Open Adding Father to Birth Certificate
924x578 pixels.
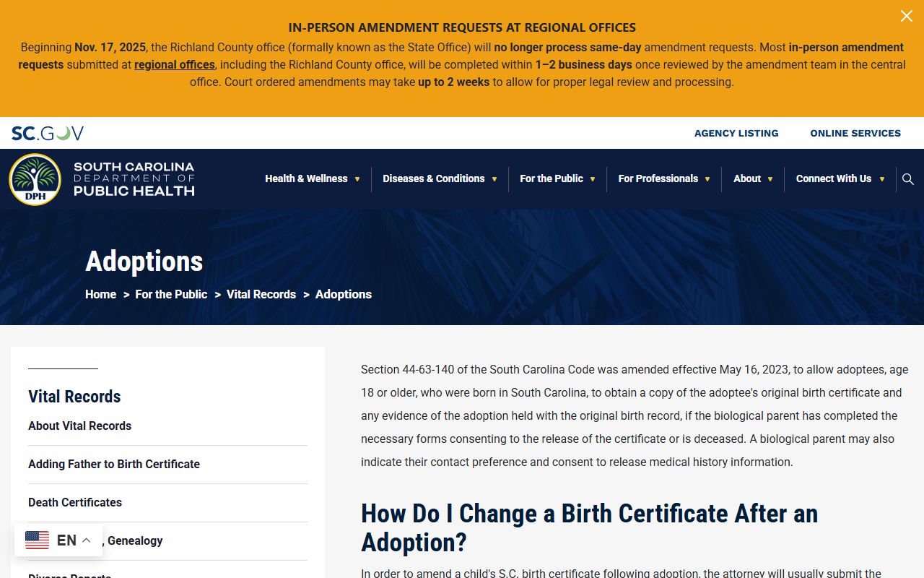click(114, 464)
